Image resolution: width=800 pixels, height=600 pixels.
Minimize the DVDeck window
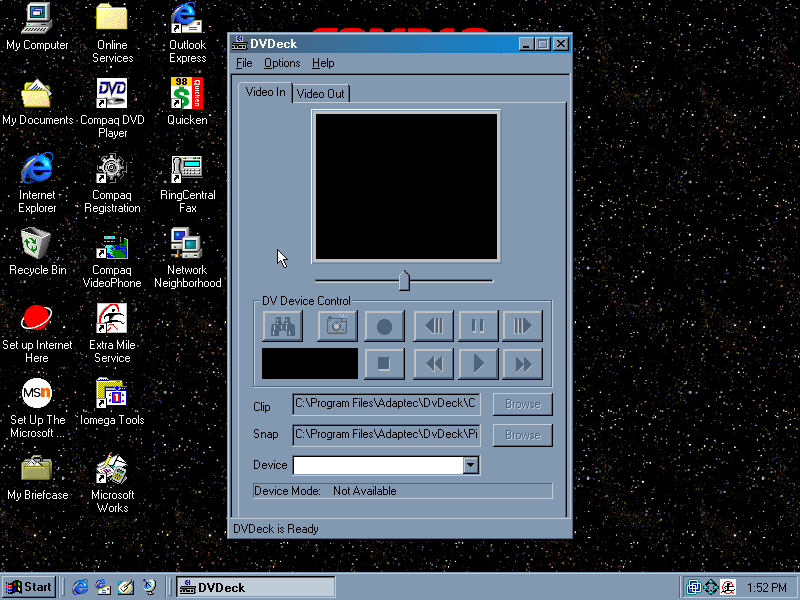526,44
